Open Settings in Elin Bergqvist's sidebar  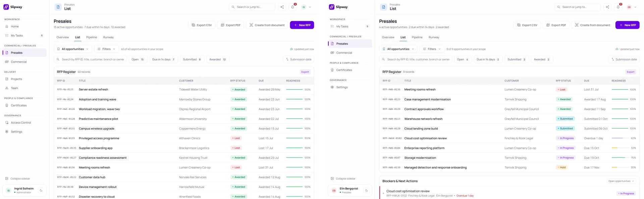click(350, 87)
